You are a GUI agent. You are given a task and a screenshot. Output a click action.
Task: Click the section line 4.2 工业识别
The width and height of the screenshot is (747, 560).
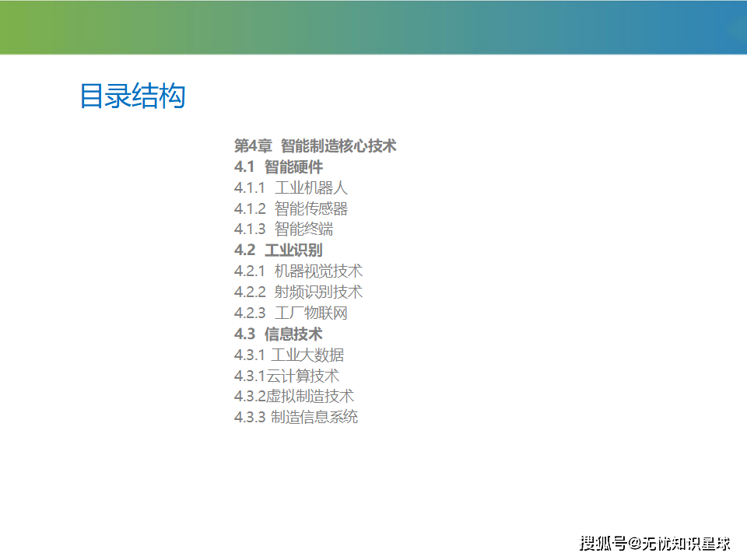279,250
